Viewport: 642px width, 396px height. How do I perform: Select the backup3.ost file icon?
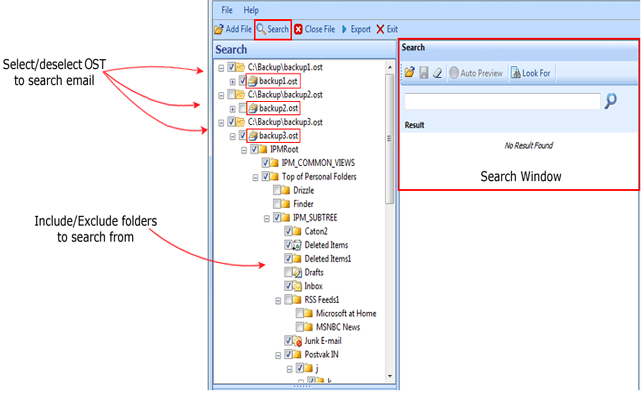(x=253, y=136)
